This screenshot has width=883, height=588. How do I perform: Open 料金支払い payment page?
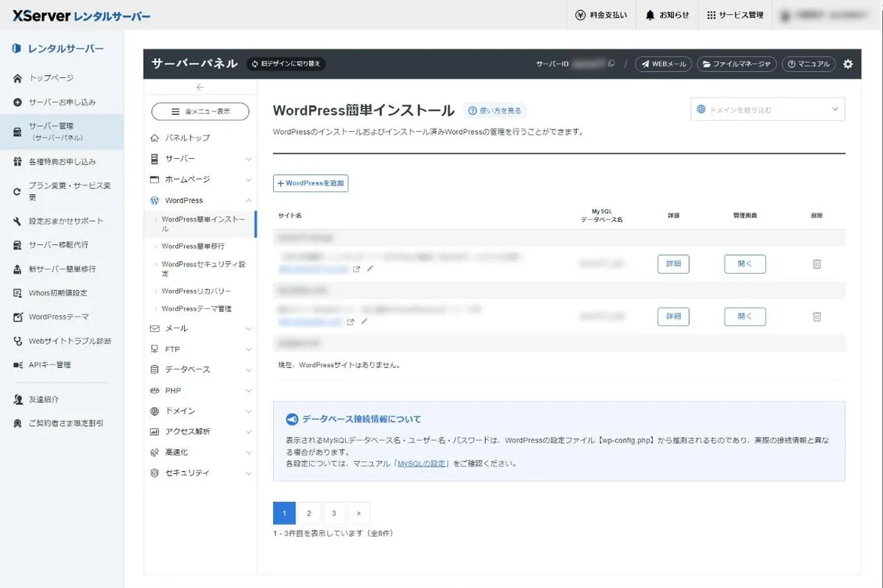point(601,15)
